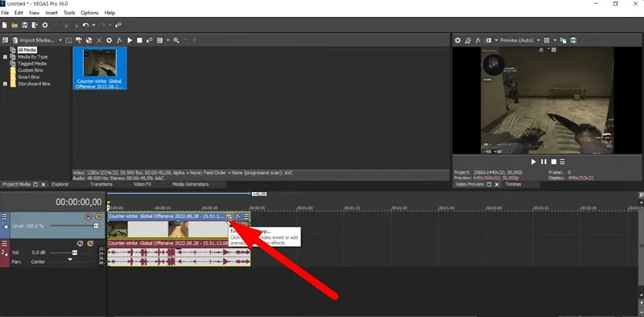Open the Views dropdown arrow in Project Media
644x317 pixels.
pos(167,40)
